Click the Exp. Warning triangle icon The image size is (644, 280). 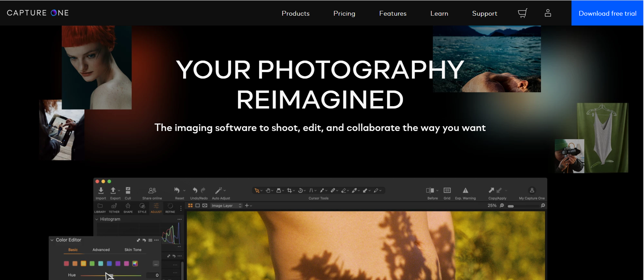465,191
